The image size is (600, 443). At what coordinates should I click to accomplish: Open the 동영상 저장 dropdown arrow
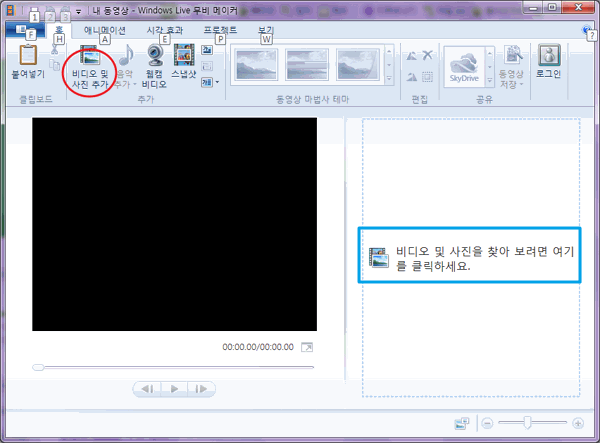pyautogui.click(x=522, y=84)
